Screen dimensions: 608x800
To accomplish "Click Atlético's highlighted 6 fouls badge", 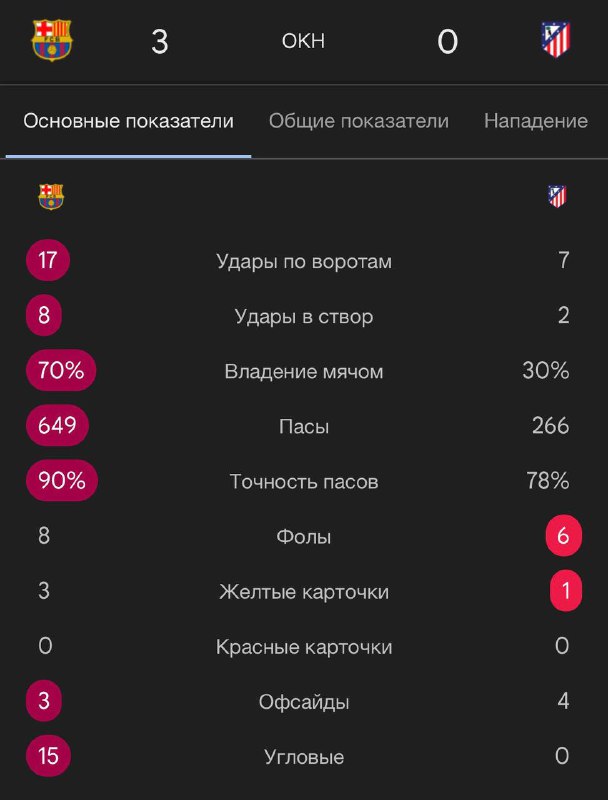I will (x=564, y=536).
